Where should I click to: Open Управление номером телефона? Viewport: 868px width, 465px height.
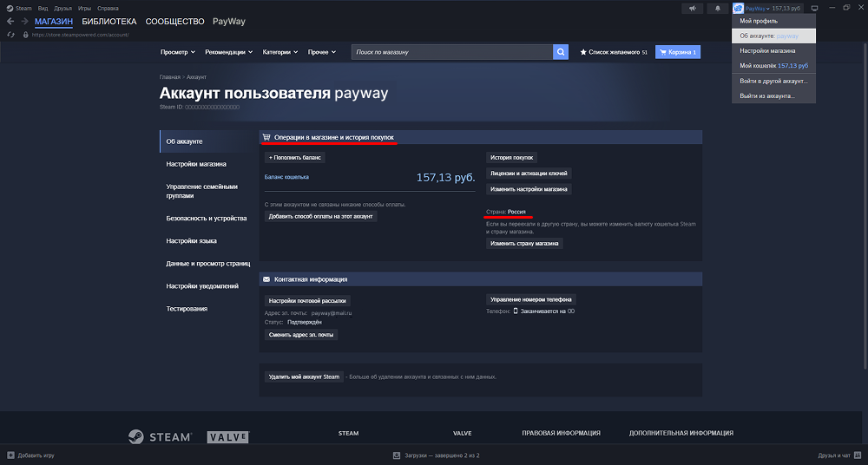[531, 299]
